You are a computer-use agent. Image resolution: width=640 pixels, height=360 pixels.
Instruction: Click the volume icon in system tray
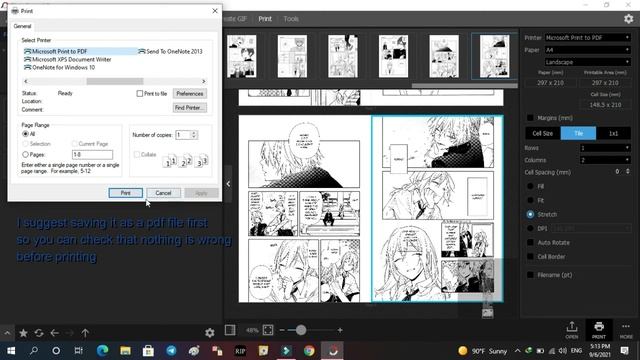tap(563, 351)
